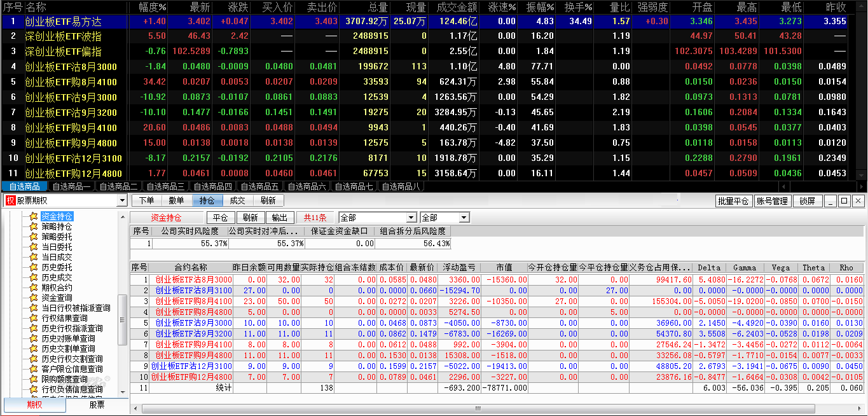
Task: Click the star icon beside 历史对账单查询
Action: coord(34,338)
